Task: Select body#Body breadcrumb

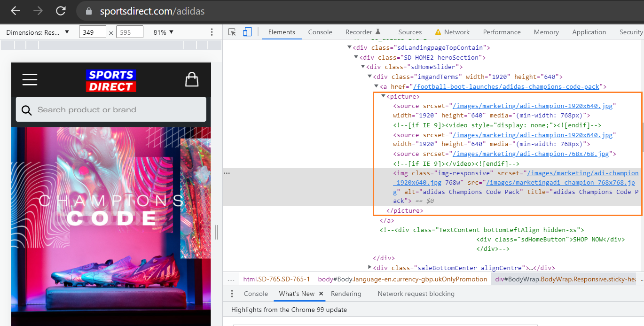Action: point(402,279)
